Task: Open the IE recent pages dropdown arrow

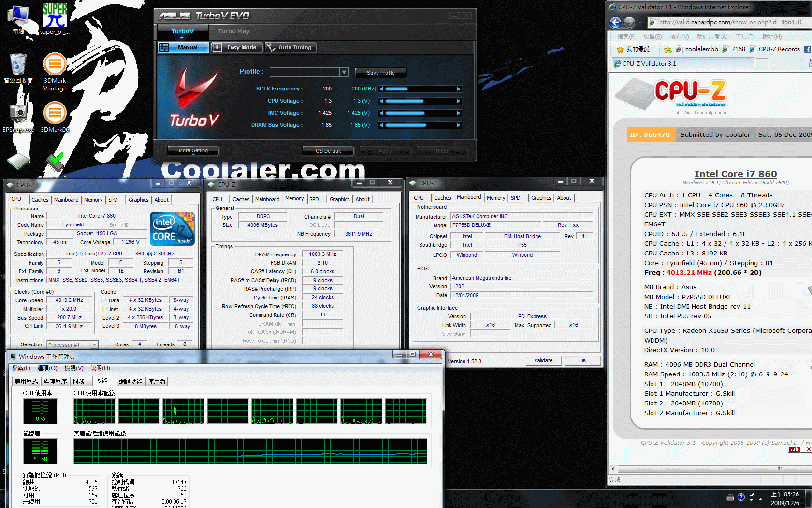Action: click(x=640, y=22)
